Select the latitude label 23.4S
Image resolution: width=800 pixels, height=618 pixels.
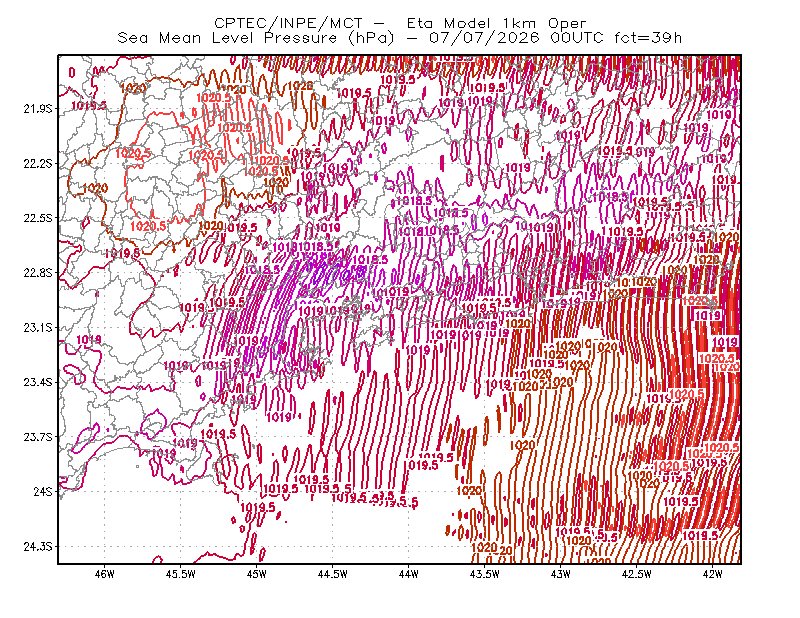38,382
